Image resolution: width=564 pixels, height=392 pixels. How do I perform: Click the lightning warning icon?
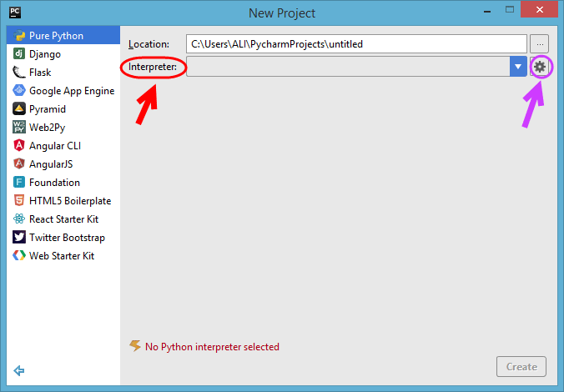pos(135,346)
